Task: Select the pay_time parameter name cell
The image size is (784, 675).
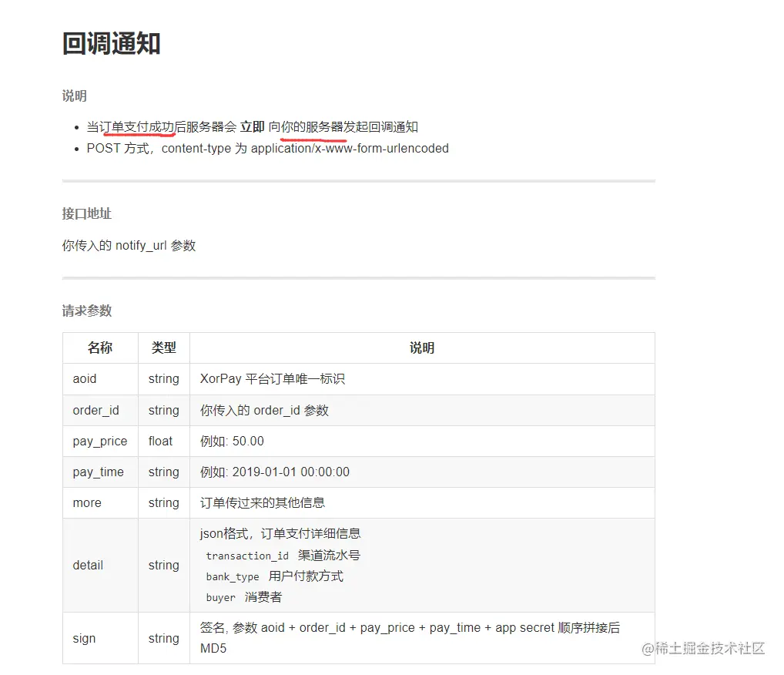Action: pyautogui.click(x=100, y=472)
